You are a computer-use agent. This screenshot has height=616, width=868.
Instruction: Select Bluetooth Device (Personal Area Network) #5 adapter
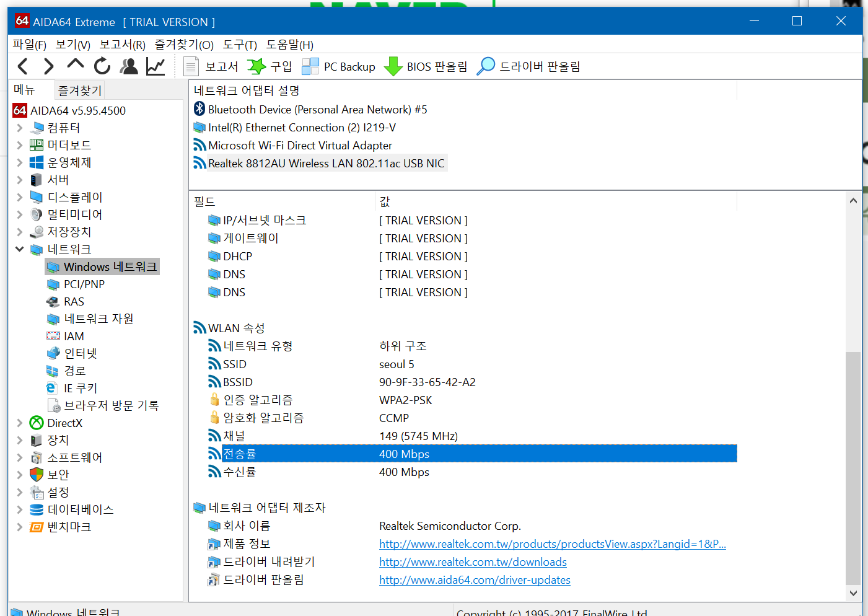pos(310,109)
